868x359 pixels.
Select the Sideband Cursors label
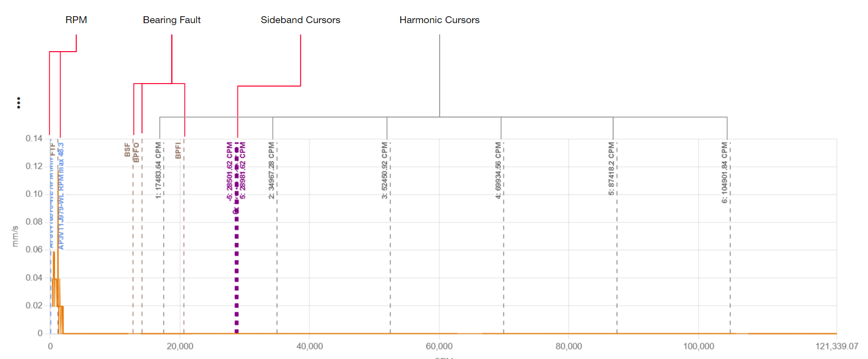click(x=300, y=20)
